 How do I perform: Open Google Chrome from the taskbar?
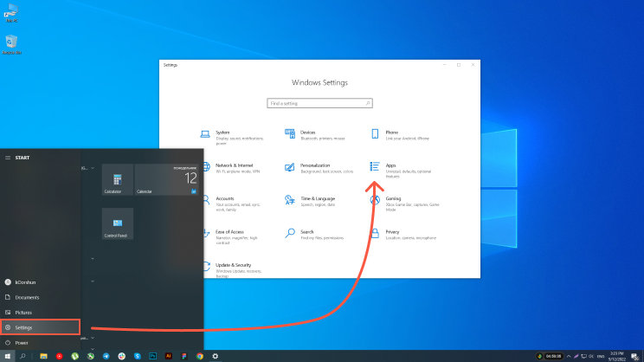click(200, 356)
